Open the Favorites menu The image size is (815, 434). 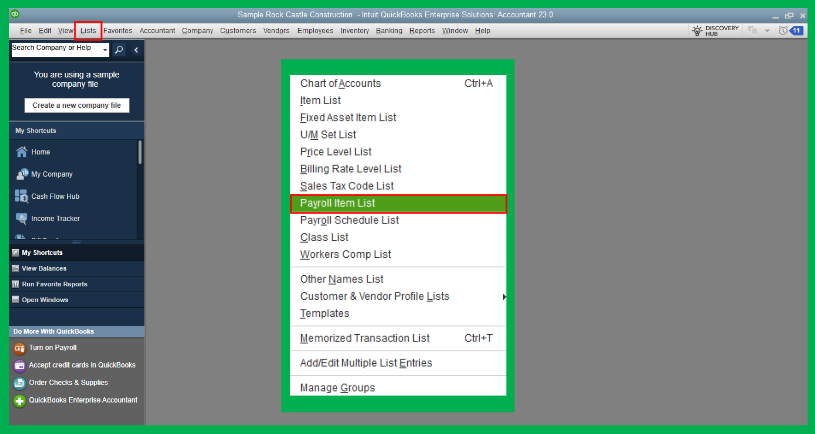pyautogui.click(x=117, y=31)
